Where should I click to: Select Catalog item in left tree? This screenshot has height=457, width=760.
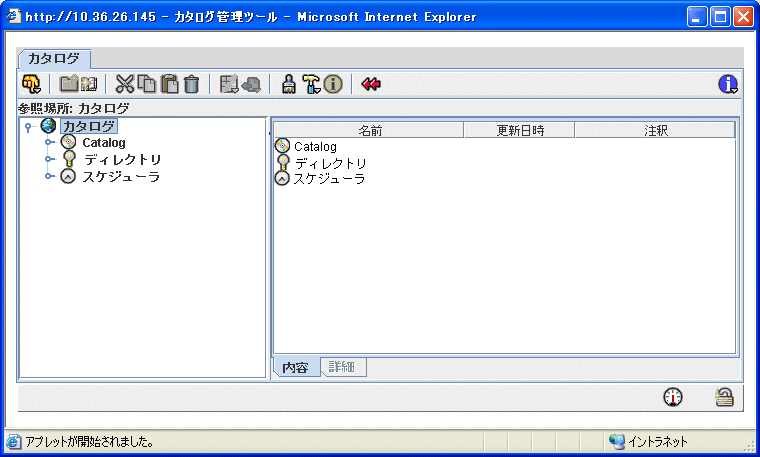(104, 142)
